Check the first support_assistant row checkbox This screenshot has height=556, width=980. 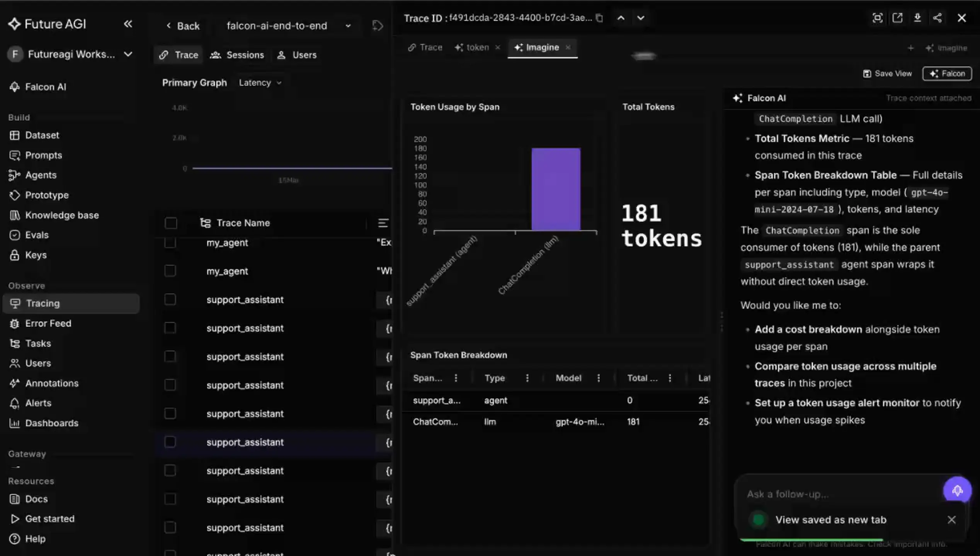coord(170,300)
